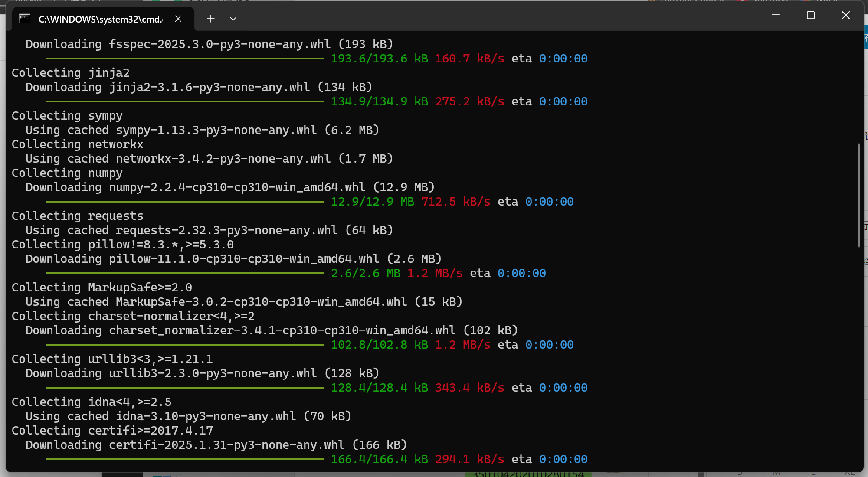Click 'Collecting MarkupSafe>=2.0' line
This screenshot has width=868, height=477.
point(102,288)
